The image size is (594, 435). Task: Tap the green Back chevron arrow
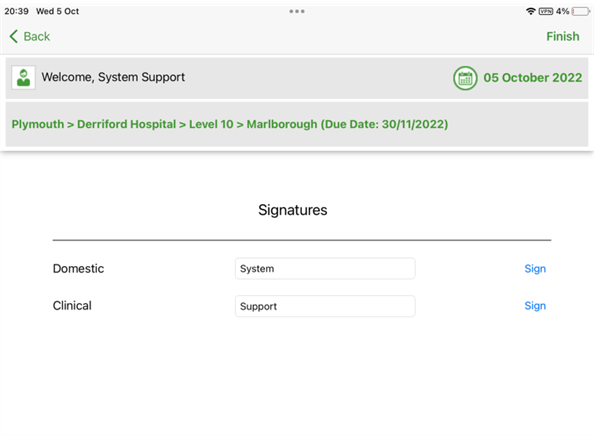pos(14,36)
